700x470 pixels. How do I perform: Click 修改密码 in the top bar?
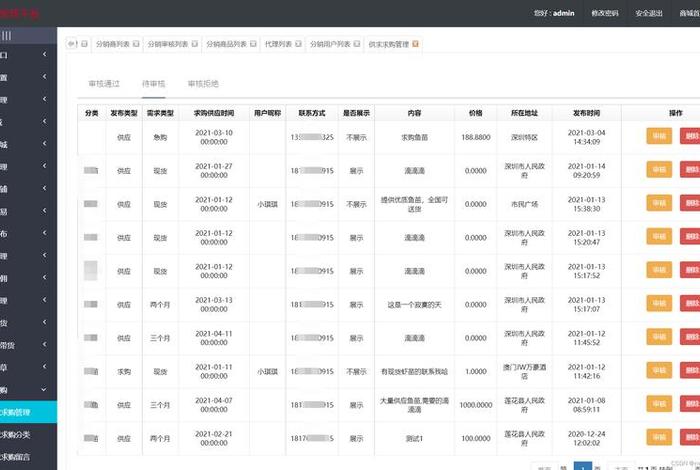(605, 13)
